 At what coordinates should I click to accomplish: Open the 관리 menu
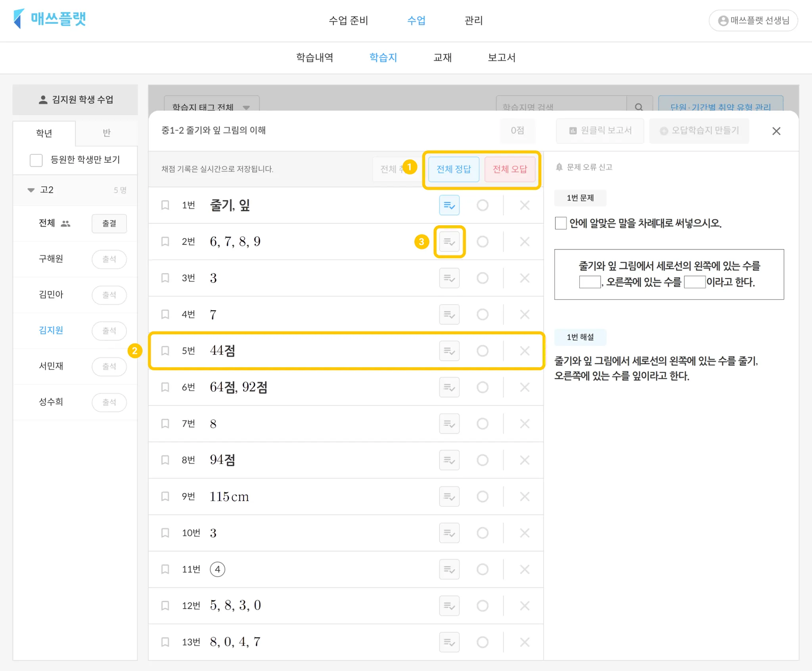[x=473, y=21]
